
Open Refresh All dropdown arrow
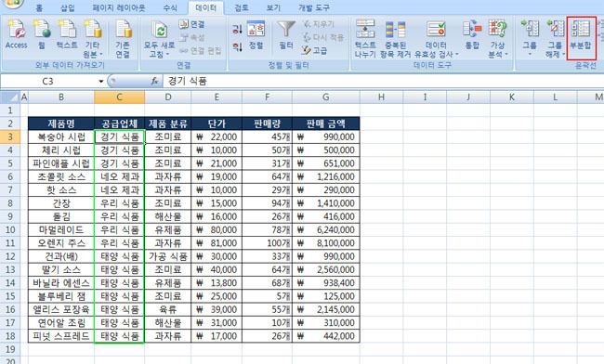(168, 55)
